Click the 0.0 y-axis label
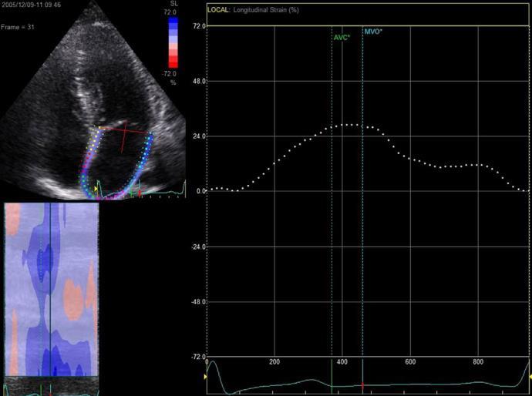Screen dimensions: 532x396 click(201, 191)
